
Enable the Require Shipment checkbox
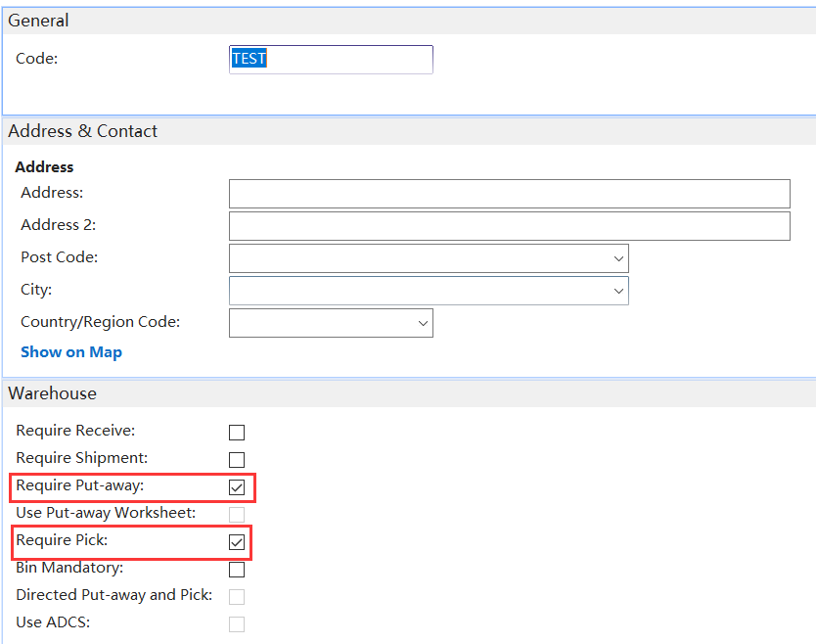pyautogui.click(x=237, y=460)
